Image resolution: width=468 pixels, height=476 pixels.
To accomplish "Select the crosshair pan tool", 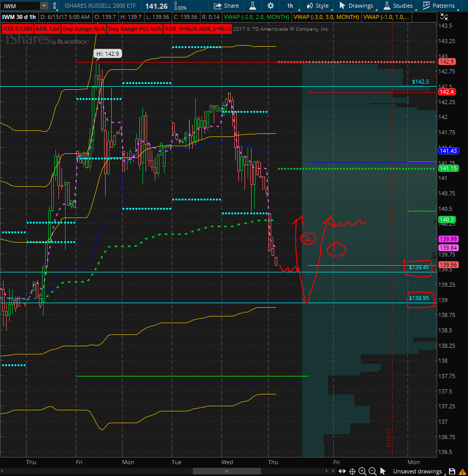I will (x=352, y=471).
